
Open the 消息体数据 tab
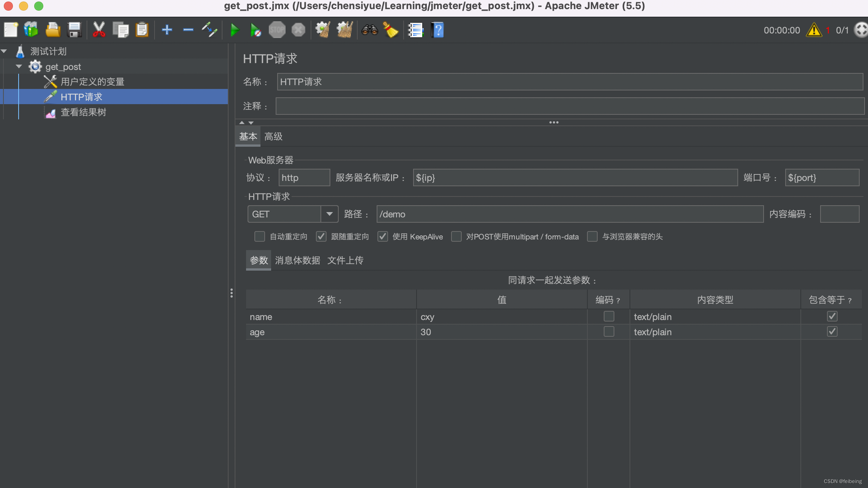297,260
